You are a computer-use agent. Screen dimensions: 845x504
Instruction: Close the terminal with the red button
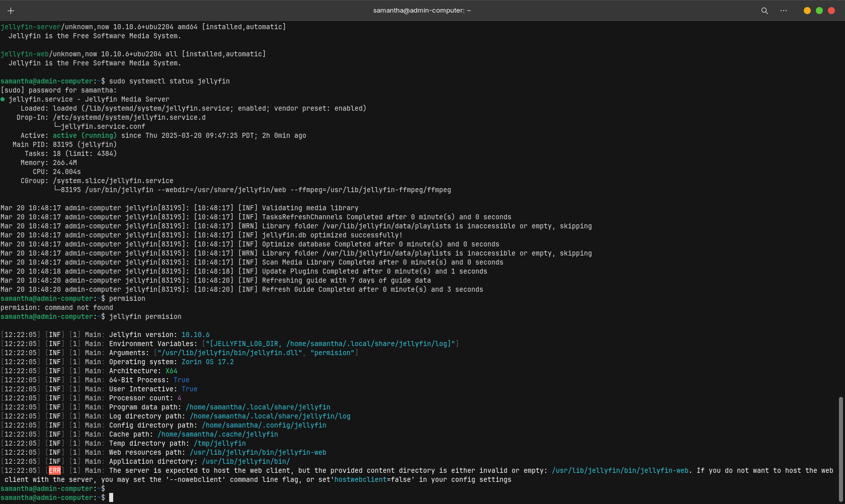[x=831, y=11]
